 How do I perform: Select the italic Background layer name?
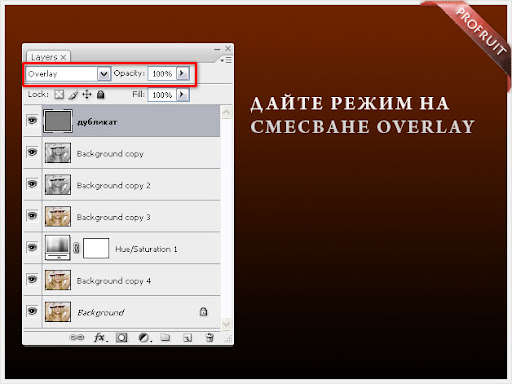pyautogui.click(x=101, y=313)
